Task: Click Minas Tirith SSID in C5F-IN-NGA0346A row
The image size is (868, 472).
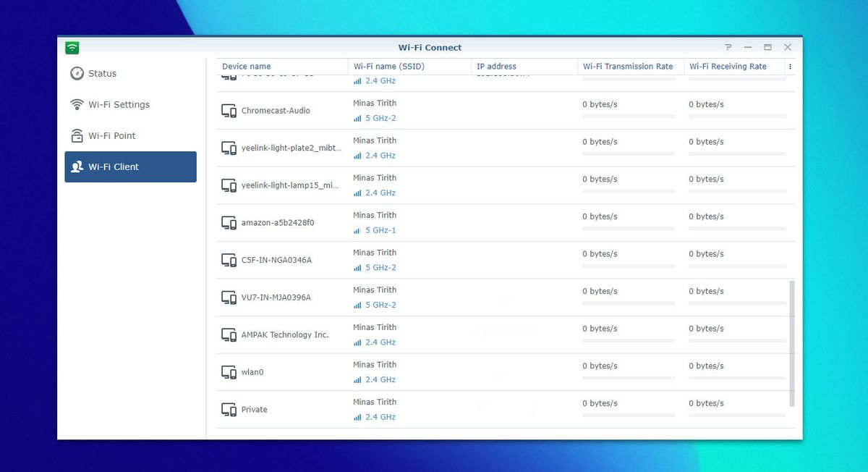Action: point(375,253)
